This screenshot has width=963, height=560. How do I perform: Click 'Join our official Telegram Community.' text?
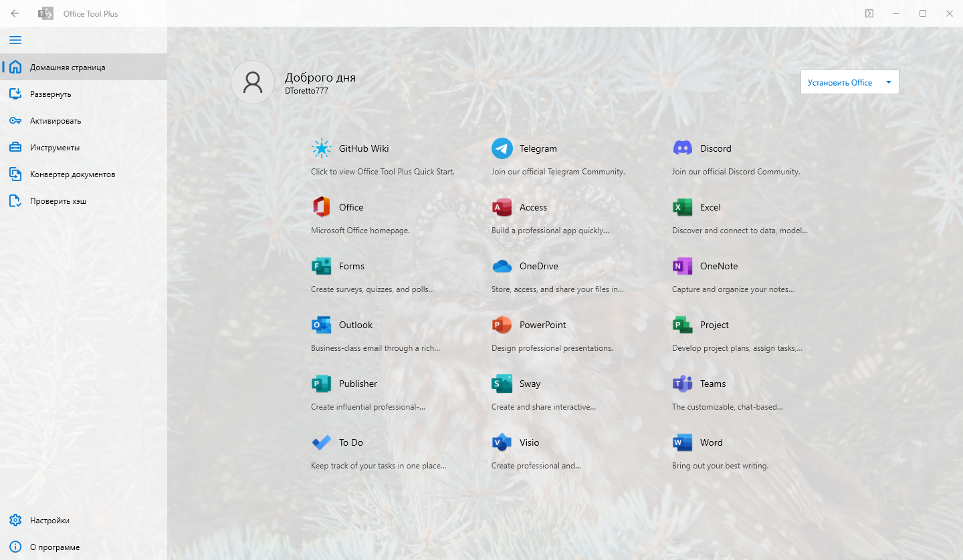click(558, 172)
